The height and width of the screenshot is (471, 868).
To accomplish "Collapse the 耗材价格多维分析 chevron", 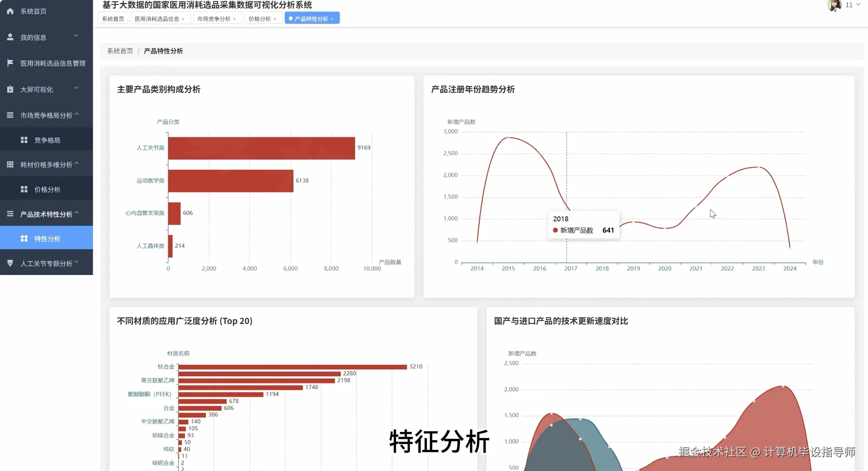I will (77, 163).
